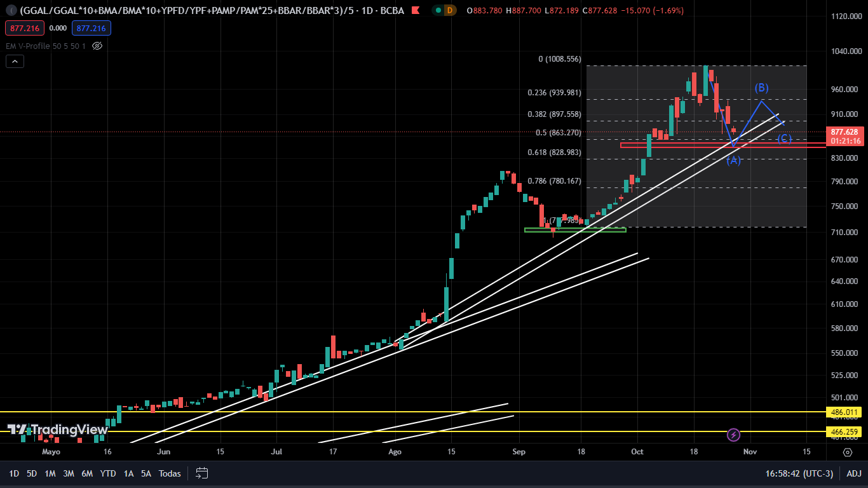Screen dimensions: 868x488
Task: Collapse the indicator legend with the chevron button
Action: pyautogui.click(x=15, y=61)
